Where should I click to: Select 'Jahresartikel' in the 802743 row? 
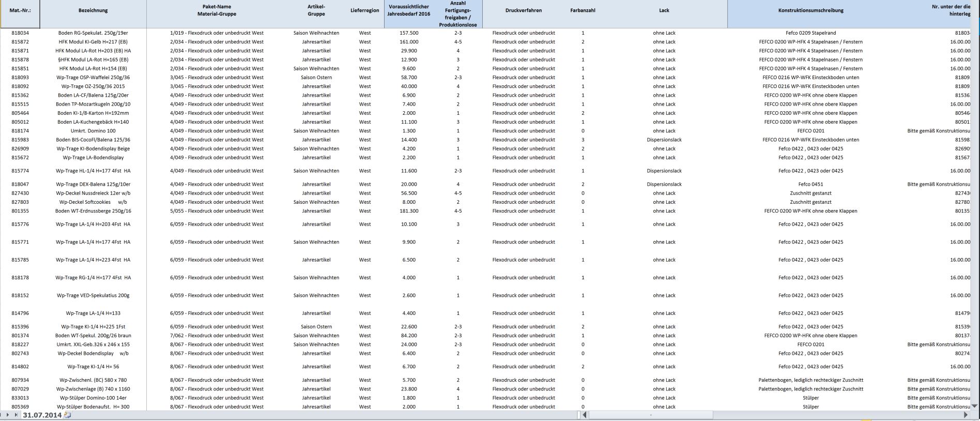pos(316,353)
